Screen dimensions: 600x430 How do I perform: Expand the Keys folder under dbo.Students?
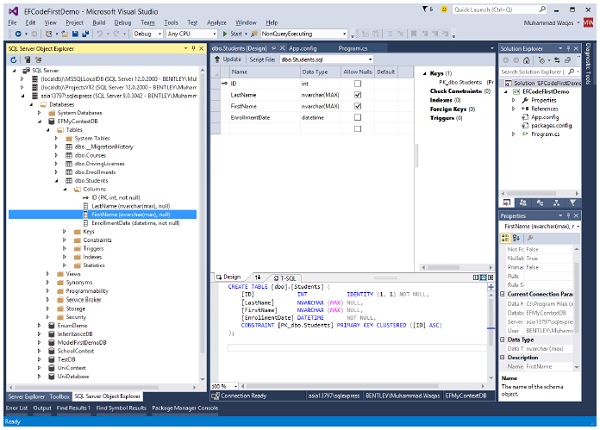click(65, 230)
